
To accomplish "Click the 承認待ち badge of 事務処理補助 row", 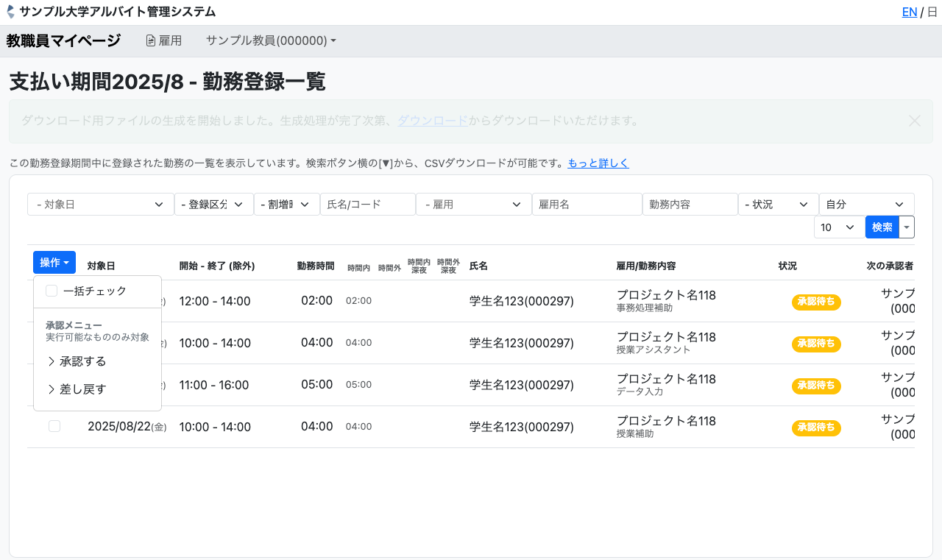I will tap(816, 302).
